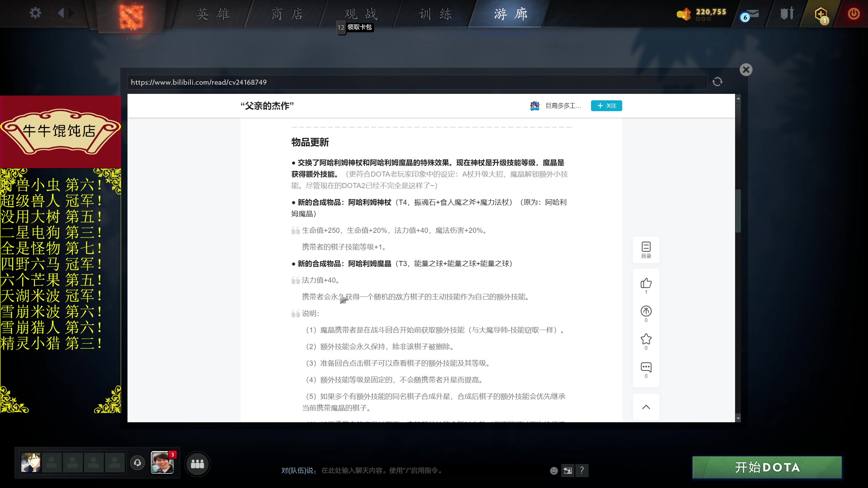Switch to the 商店 store tab

(287, 14)
